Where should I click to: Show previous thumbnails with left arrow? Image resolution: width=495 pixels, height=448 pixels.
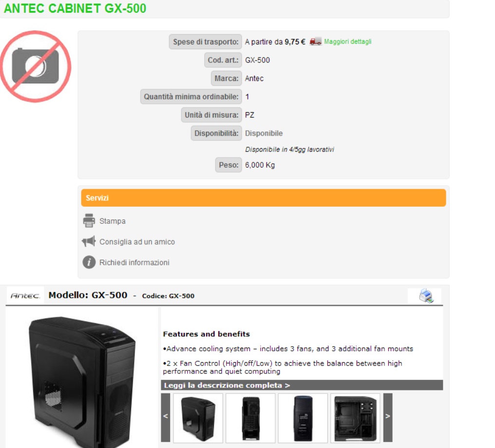(166, 417)
